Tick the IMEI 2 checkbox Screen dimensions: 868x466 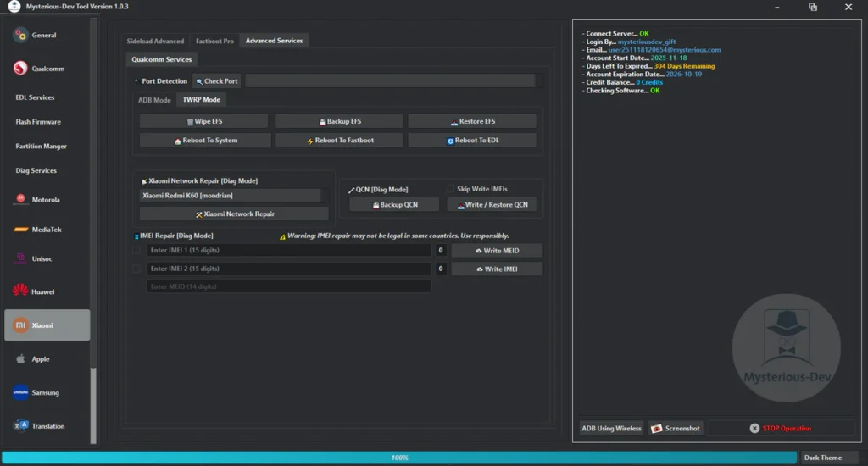[136, 269]
